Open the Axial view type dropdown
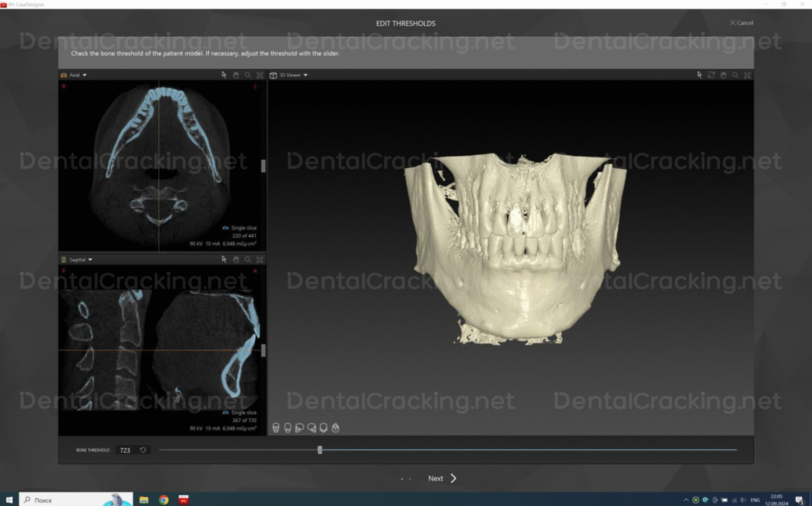Screen dimensions: 812x506 [x=84, y=75]
